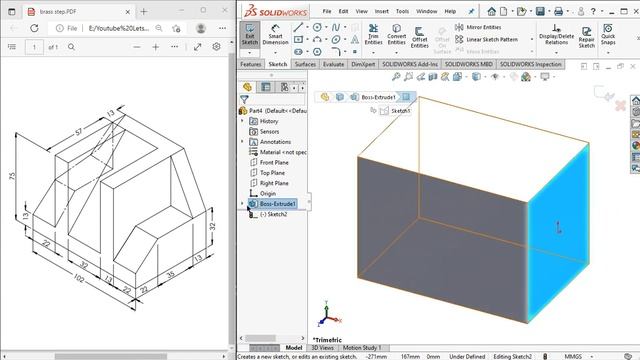Open the Edit menu

pos(343,11)
